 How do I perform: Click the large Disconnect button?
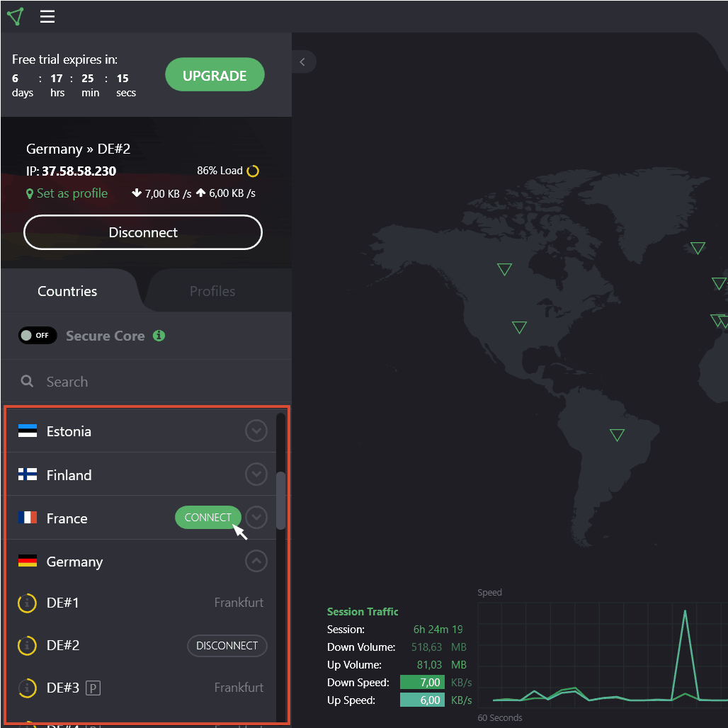pyautogui.click(x=143, y=232)
